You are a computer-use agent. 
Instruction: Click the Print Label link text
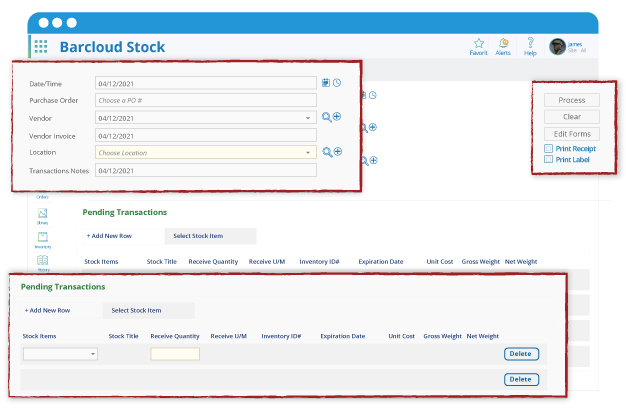tap(573, 159)
